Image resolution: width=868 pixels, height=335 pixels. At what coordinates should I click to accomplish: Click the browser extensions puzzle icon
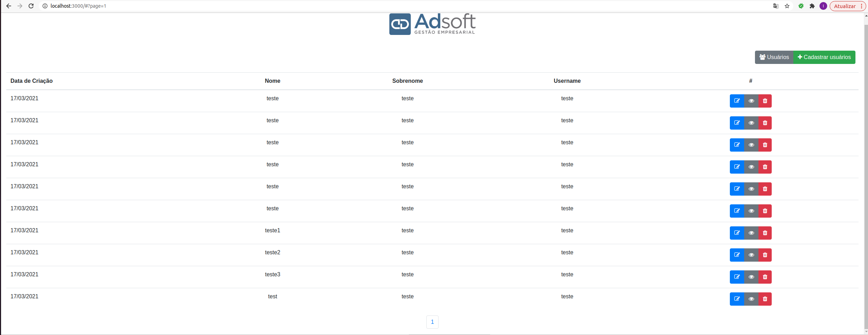[x=812, y=6]
